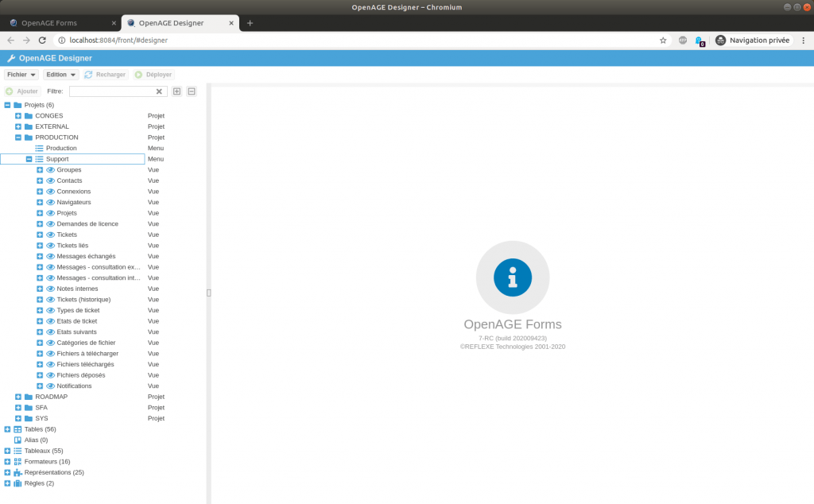Select the Fichiers à télécharger view
Screen dimensions: 814x504
point(87,354)
